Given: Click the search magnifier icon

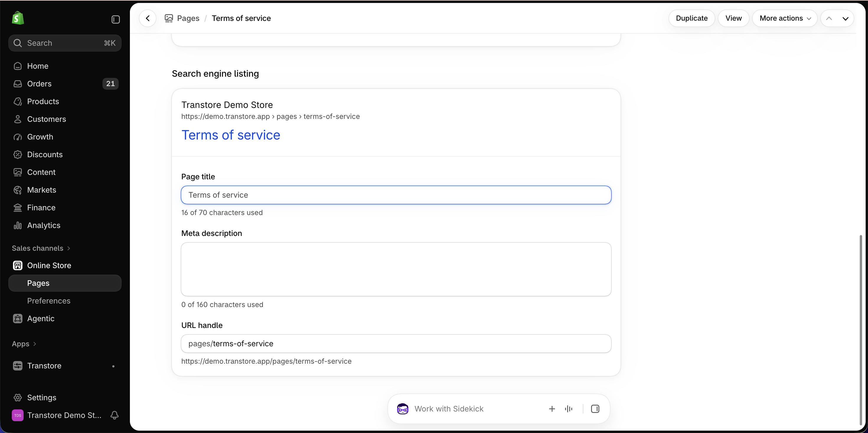Looking at the screenshot, I should 17,43.
